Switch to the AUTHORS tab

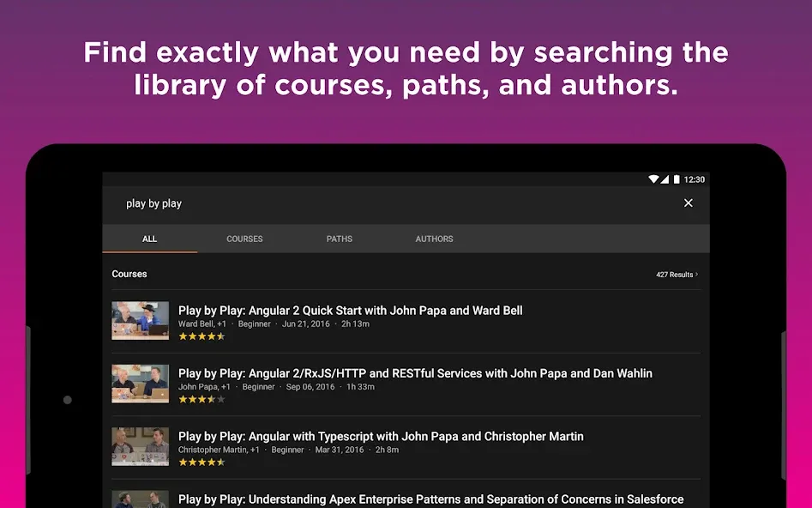click(434, 239)
